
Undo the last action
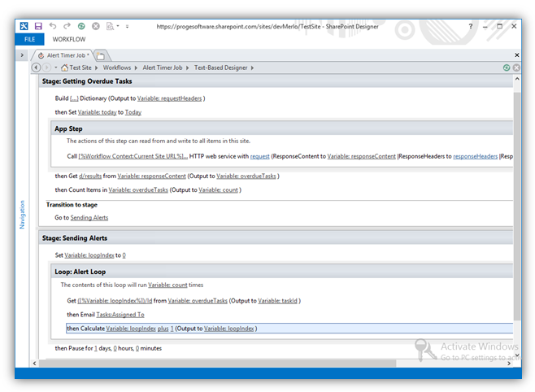[x=53, y=25]
